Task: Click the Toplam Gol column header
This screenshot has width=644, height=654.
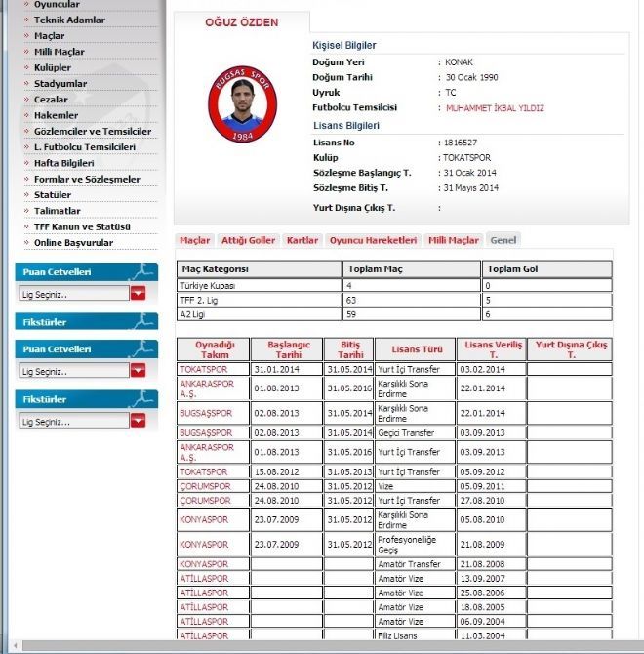Action: tap(546, 269)
